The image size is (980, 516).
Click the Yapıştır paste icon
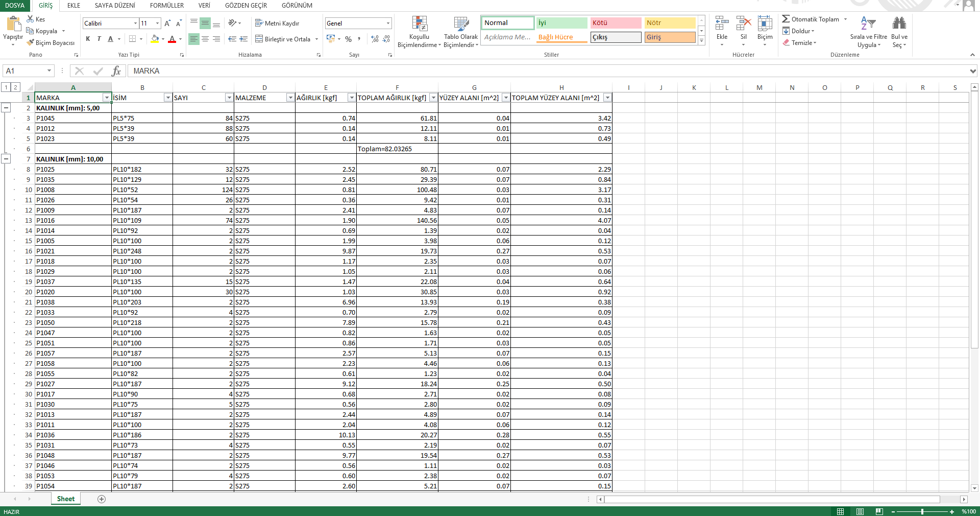tap(13, 24)
